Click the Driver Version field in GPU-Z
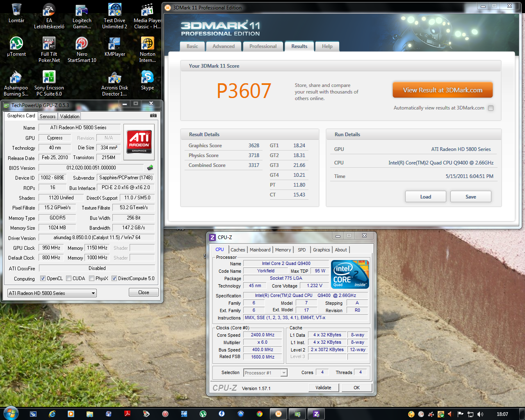The image size is (525, 420). point(97,237)
